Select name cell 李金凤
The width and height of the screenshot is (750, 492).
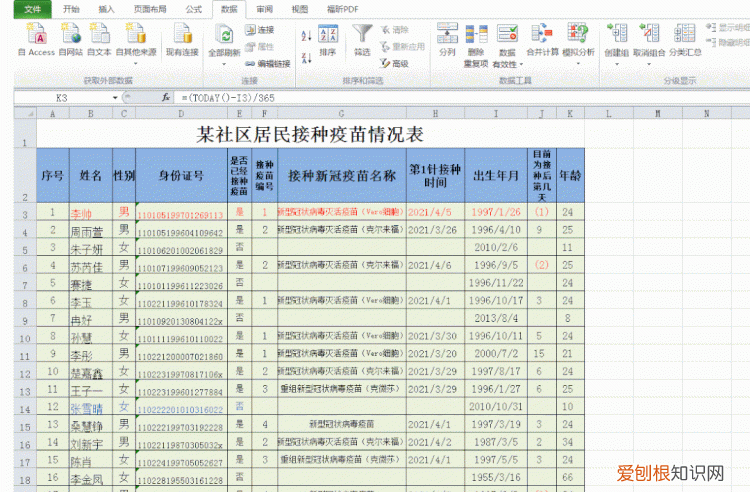tap(91, 477)
